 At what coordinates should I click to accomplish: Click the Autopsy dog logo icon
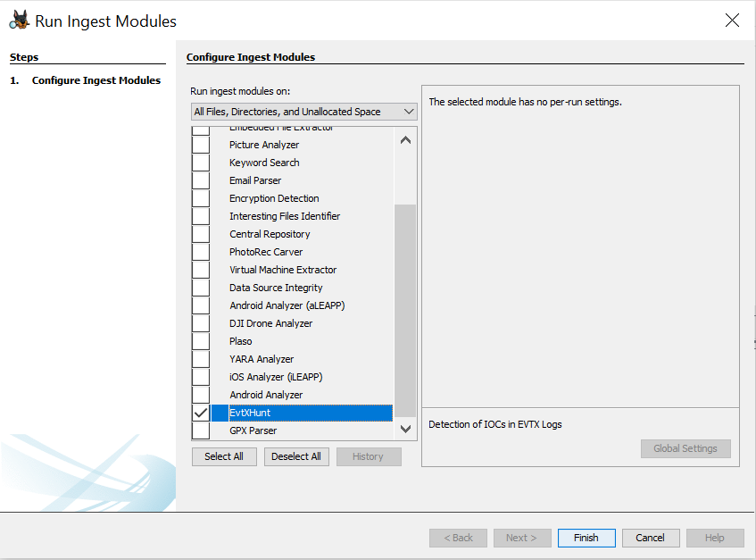20,21
